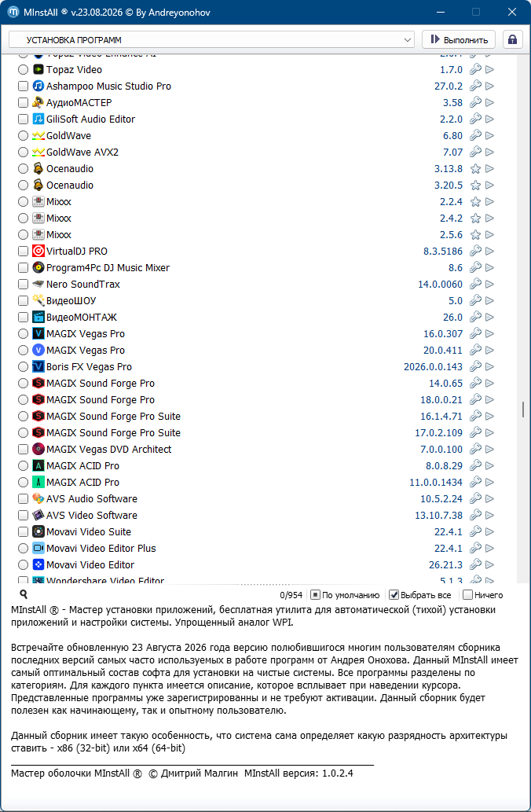Click the AVS Audio Software icon

[38, 498]
